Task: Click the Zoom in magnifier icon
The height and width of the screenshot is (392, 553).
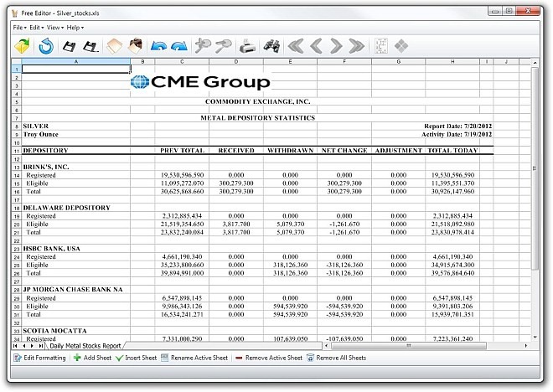Action: (203, 46)
